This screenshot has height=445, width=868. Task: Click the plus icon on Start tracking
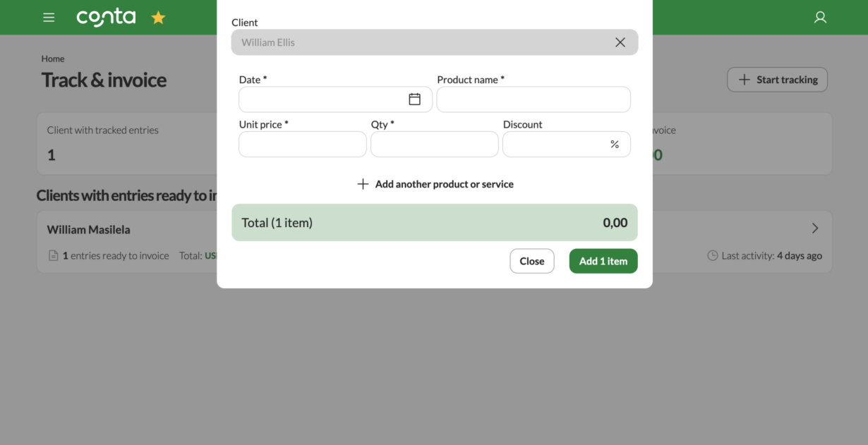click(744, 79)
